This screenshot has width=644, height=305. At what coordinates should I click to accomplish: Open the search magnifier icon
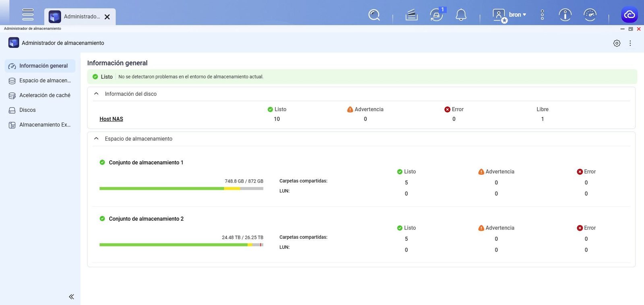374,15
